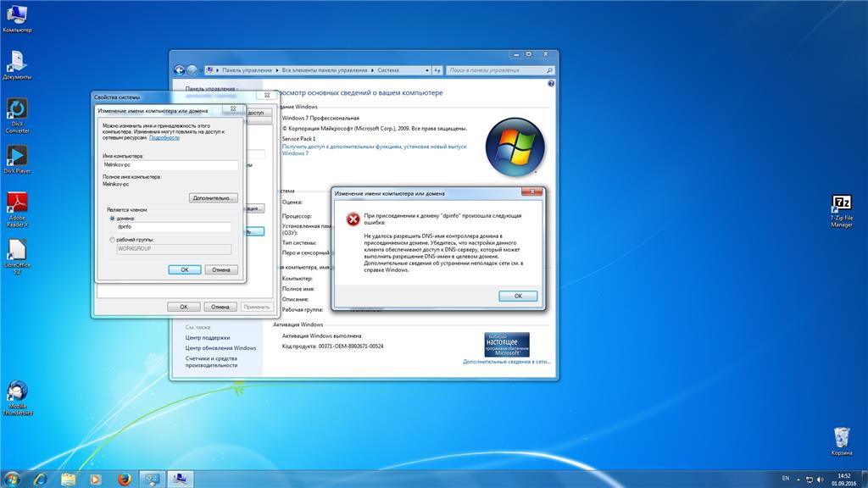The width and height of the screenshot is (868, 488).
Task: Launch Windows Media Player from the taskbar
Action: click(96, 480)
